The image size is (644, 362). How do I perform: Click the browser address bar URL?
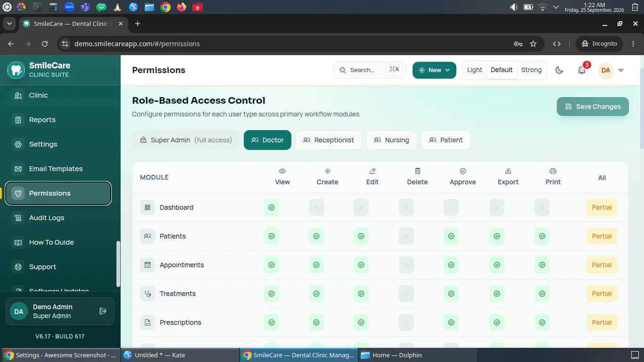tap(137, 44)
